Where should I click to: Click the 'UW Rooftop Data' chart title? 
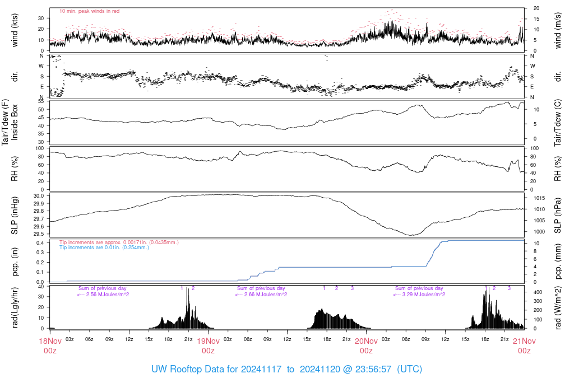(x=286, y=369)
